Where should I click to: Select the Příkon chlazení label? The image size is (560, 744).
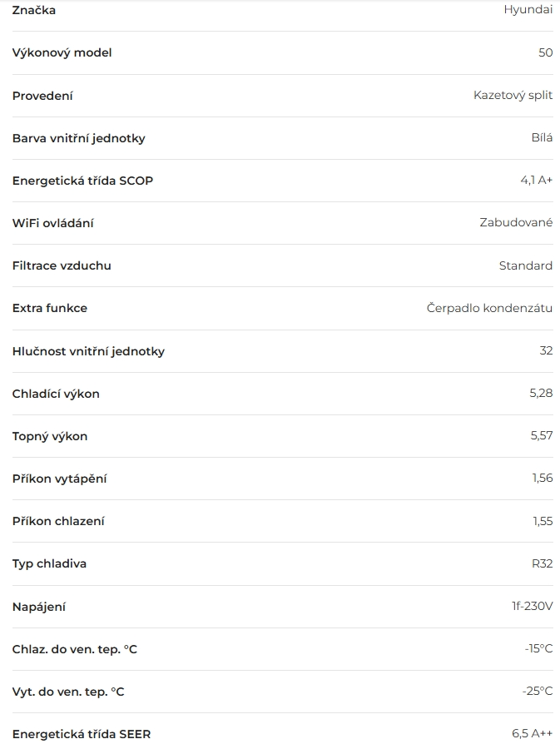point(57,521)
